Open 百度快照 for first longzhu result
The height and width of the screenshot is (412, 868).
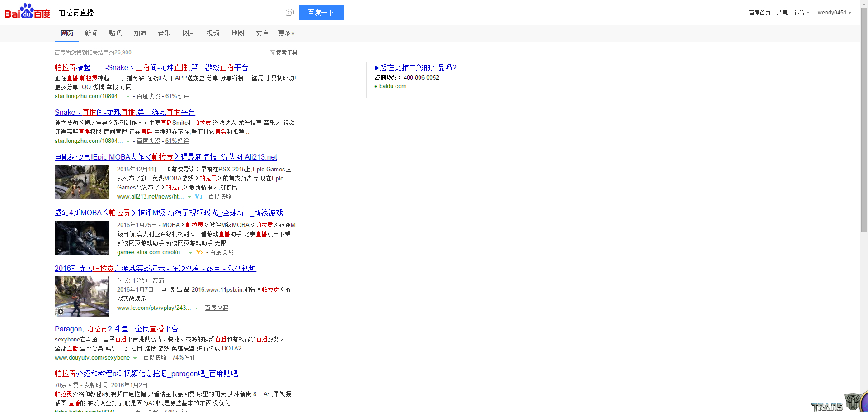[148, 96]
